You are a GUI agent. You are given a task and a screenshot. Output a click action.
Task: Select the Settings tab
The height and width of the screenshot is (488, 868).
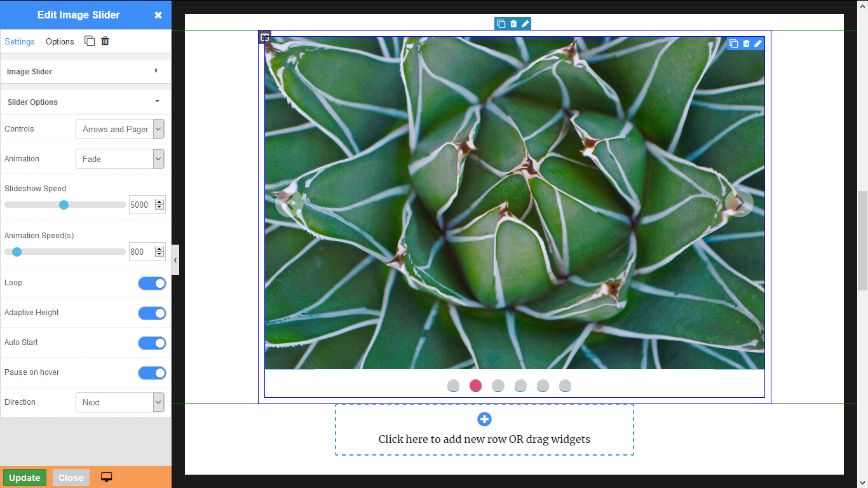pyautogui.click(x=20, y=42)
